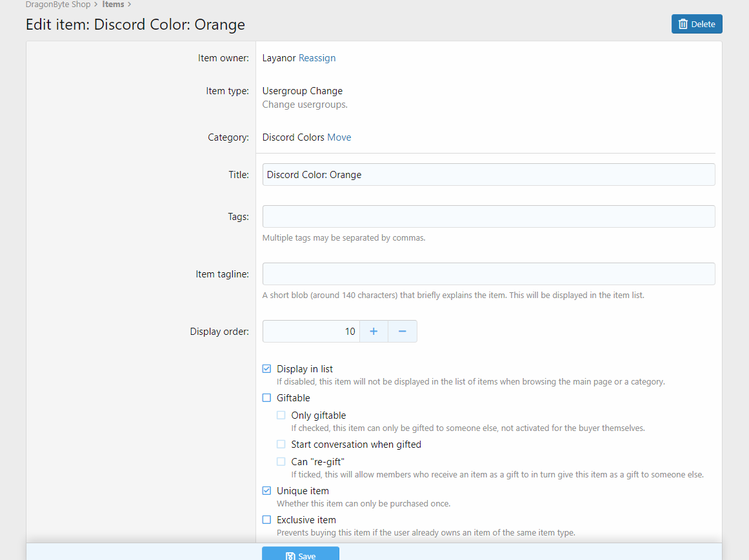Enable the Exclusive item checkbox

coord(266,519)
